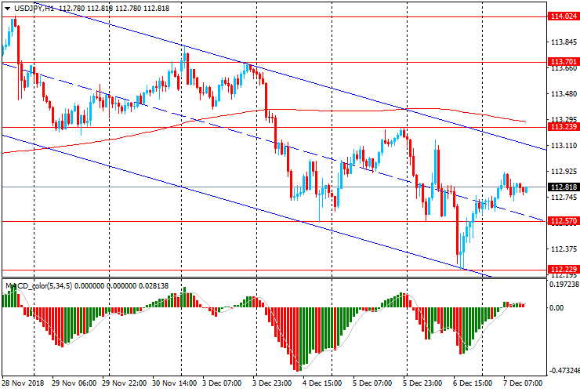Click the 3 Dec 07:00 time label
The width and height of the screenshot is (580, 392).
pyautogui.click(x=222, y=383)
